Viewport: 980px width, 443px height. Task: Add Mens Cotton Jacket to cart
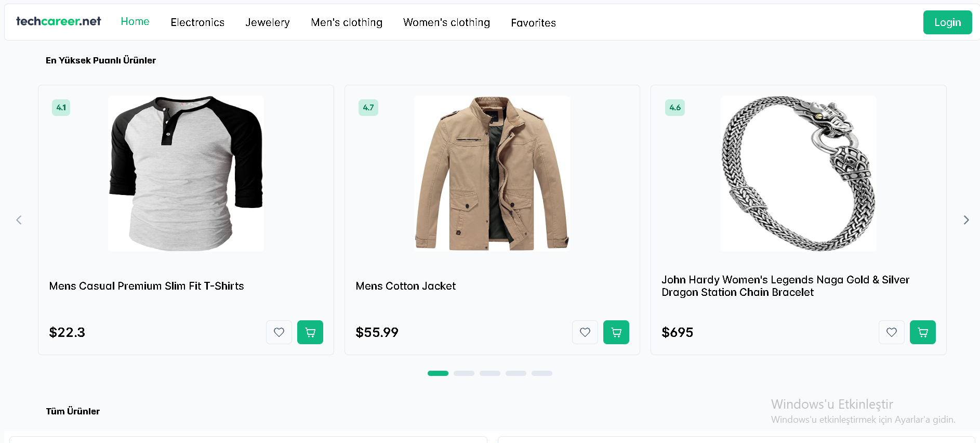coord(616,332)
